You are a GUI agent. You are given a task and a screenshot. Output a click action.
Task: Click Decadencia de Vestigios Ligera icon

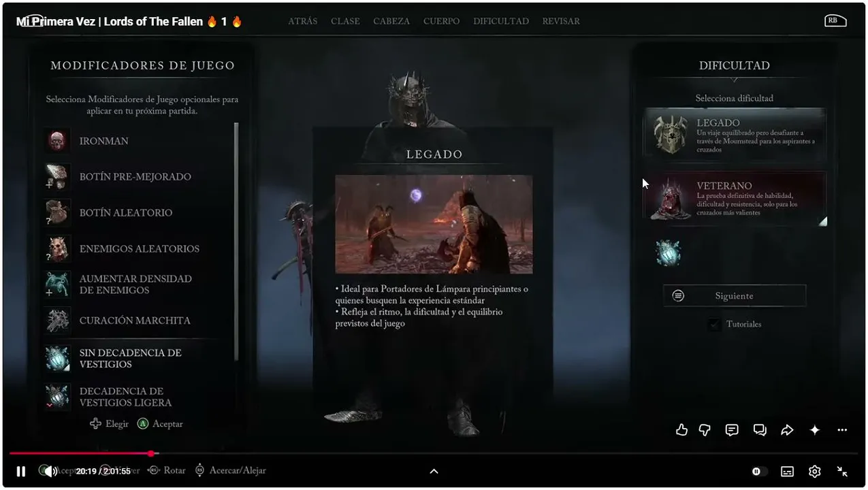point(58,397)
